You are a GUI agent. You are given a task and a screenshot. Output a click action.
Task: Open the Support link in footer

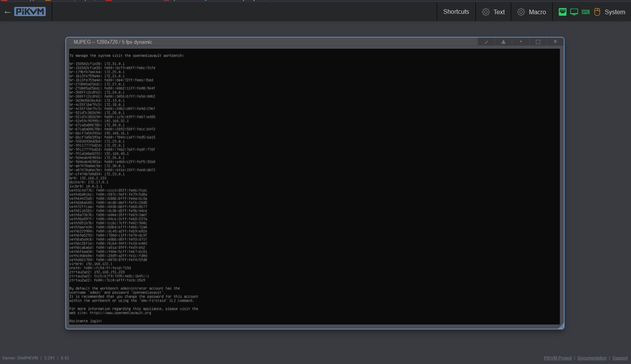point(619,358)
